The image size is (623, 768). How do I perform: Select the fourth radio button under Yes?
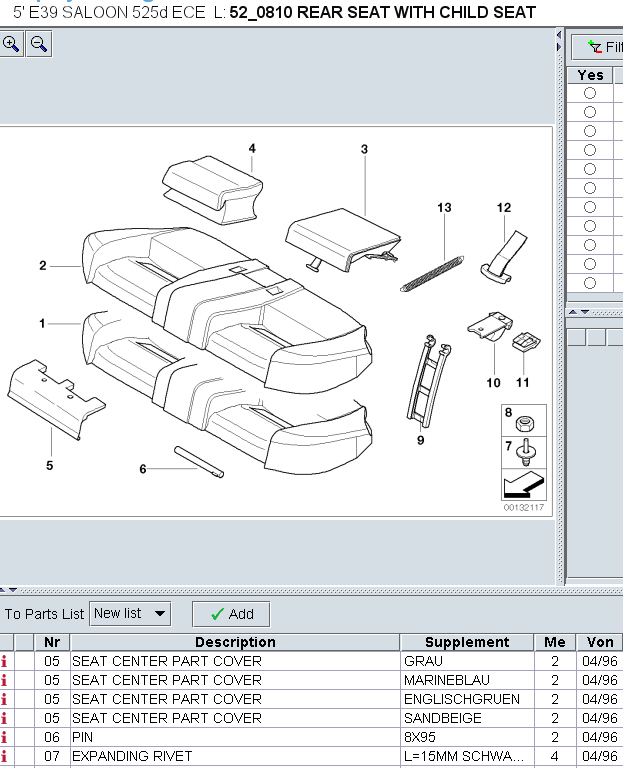pyautogui.click(x=590, y=150)
